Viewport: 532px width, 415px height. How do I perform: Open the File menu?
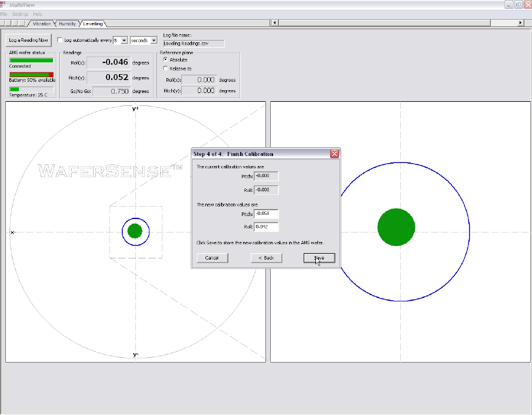pos(4,14)
